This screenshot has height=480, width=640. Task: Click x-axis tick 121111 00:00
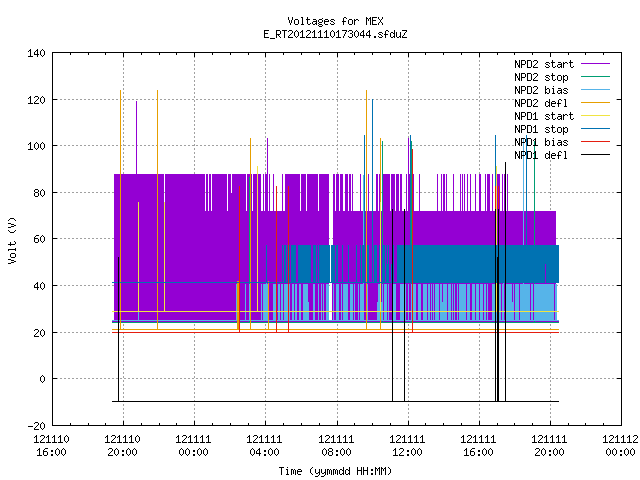pos(193,446)
